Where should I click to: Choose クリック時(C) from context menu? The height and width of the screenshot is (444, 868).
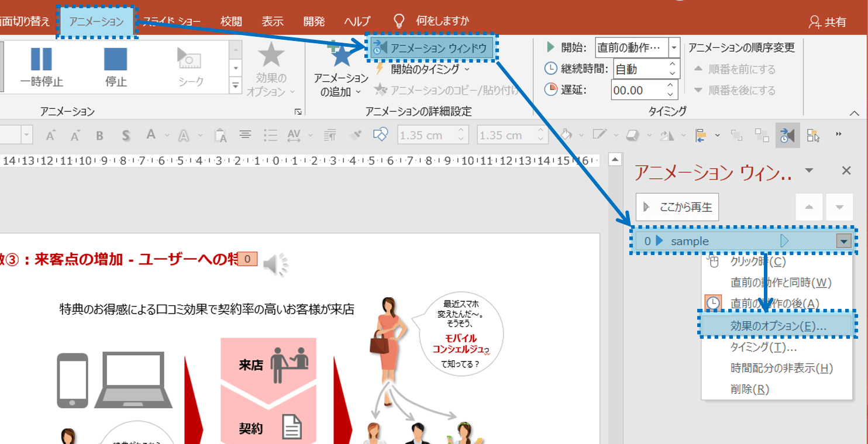(776, 261)
